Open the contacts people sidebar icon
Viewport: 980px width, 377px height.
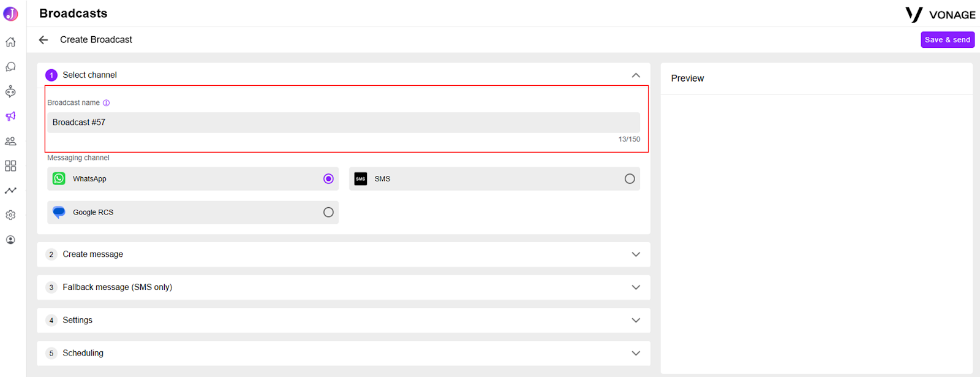click(10, 141)
